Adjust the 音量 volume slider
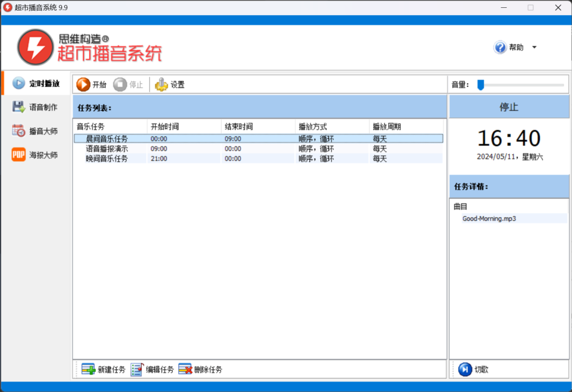Image resolution: width=572 pixels, height=392 pixels. coord(480,85)
